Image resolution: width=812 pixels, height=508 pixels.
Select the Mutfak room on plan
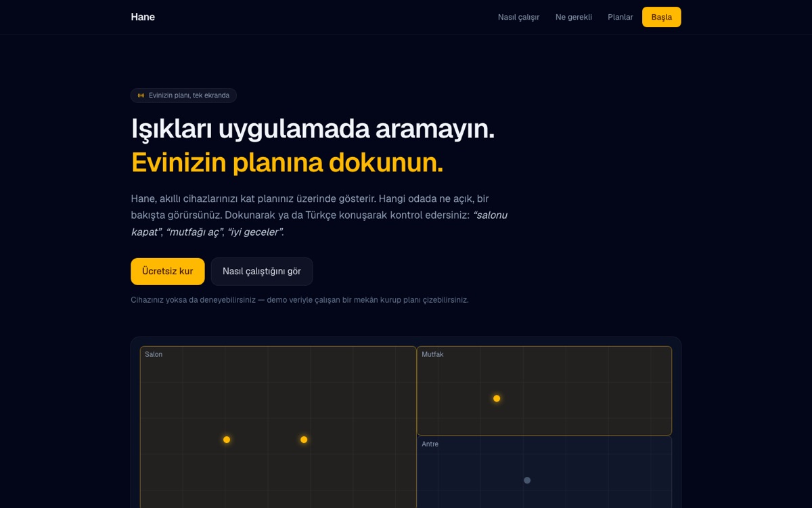point(544,391)
